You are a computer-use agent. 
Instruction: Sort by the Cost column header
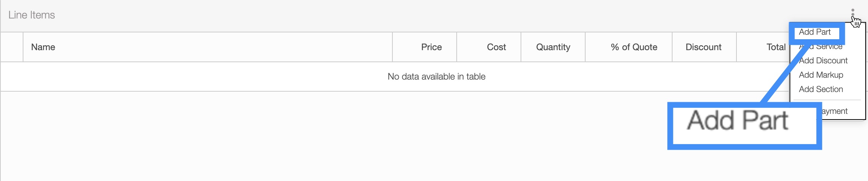pos(496,47)
